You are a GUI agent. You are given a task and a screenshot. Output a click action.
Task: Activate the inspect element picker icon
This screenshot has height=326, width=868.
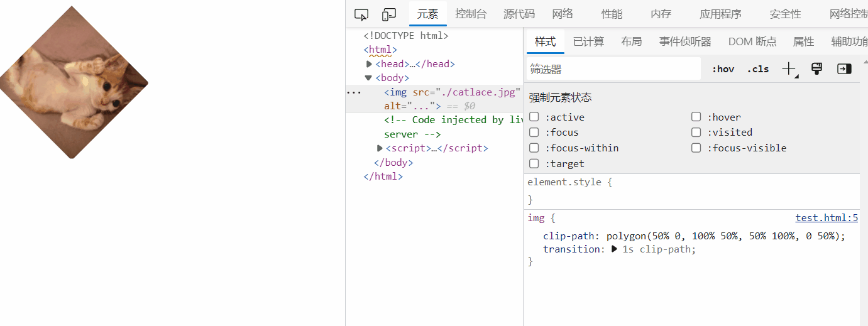pyautogui.click(x=361, y=14)
